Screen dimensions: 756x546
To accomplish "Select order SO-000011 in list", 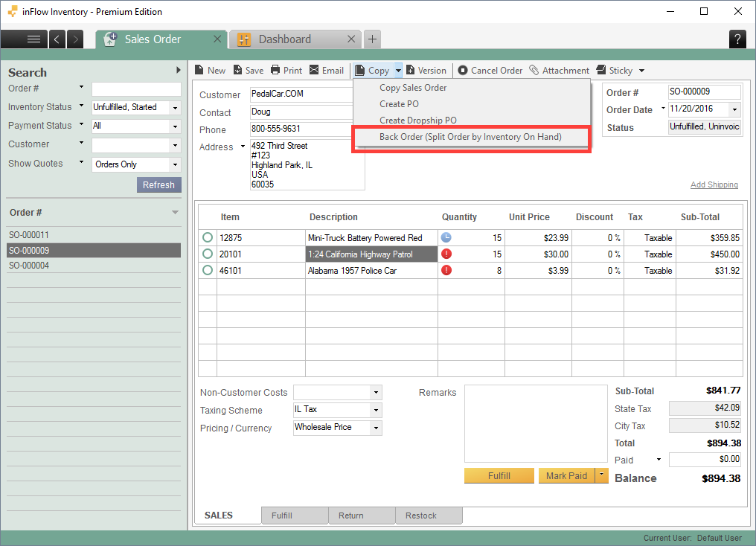I will (x=94, y=235).
